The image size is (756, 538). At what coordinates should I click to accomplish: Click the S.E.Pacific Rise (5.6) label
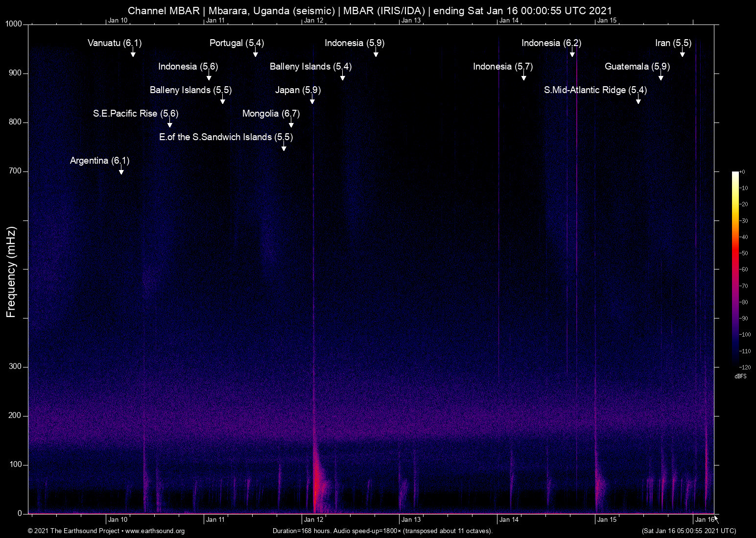pos(136,114)
